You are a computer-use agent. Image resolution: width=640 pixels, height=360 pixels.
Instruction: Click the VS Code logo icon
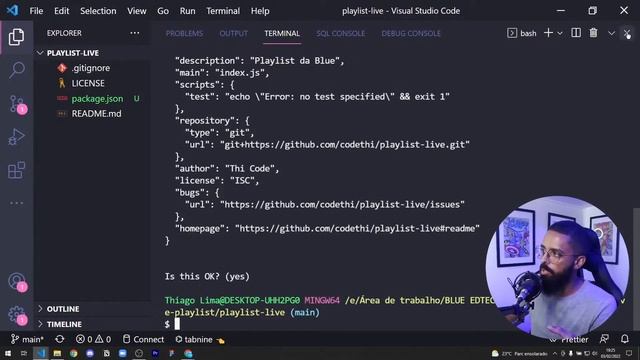click(12, 10)
